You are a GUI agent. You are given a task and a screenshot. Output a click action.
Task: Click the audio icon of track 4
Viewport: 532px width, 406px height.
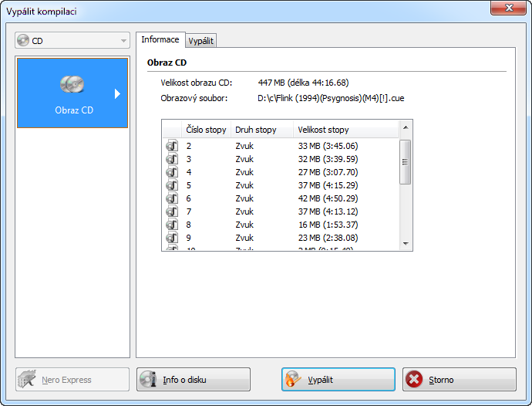(x=171, y=172)
